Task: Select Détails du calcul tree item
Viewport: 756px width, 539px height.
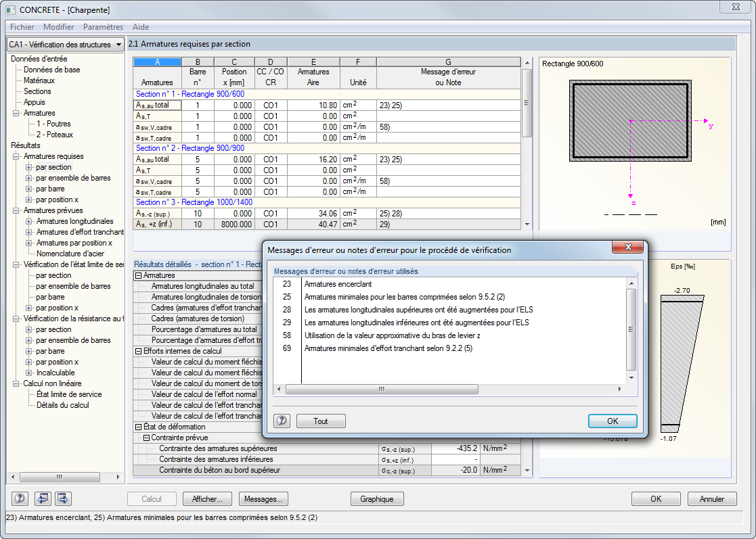Action: (63, 405)
